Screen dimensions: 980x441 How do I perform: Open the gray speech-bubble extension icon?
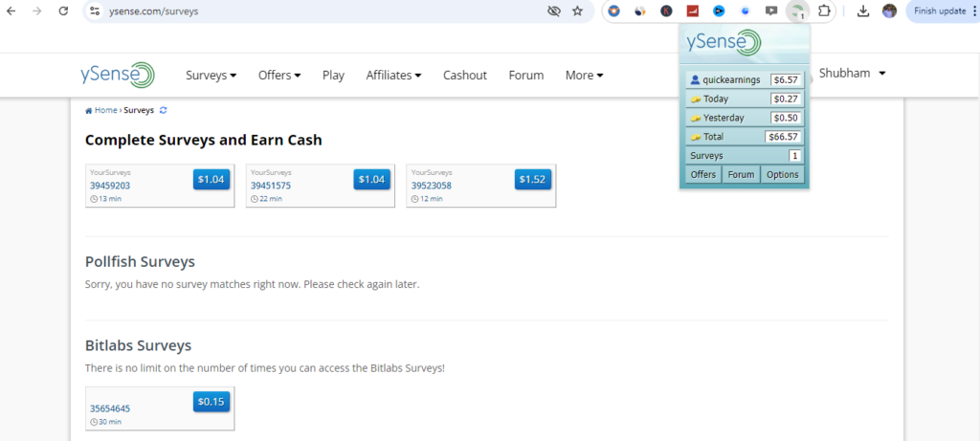(x=771, y=11)
